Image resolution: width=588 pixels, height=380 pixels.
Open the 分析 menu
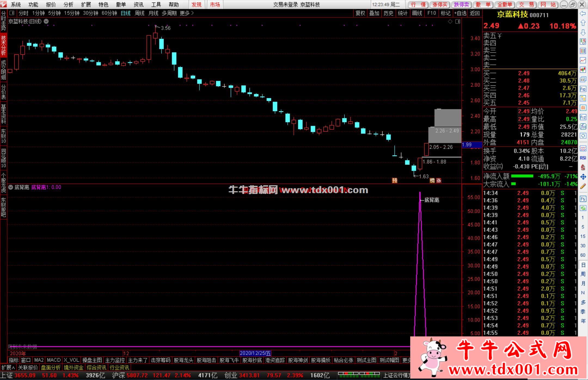coord(68,5)
